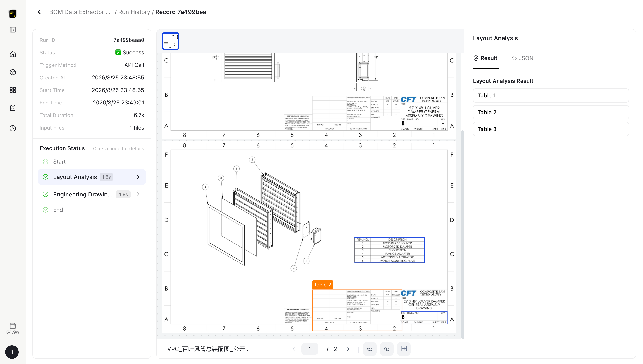Click the Created At timestamp value
643x364 pixels.
[118, 78]
